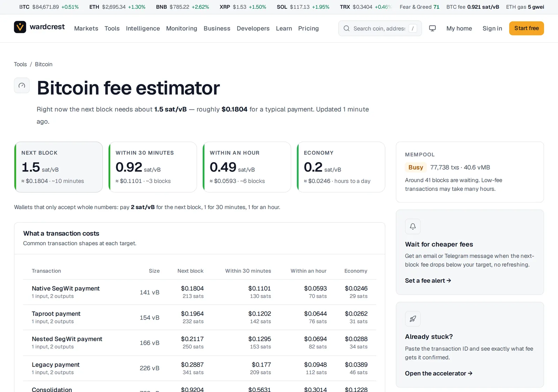Click the Native SegWit payment row

[x=199, y=292]
